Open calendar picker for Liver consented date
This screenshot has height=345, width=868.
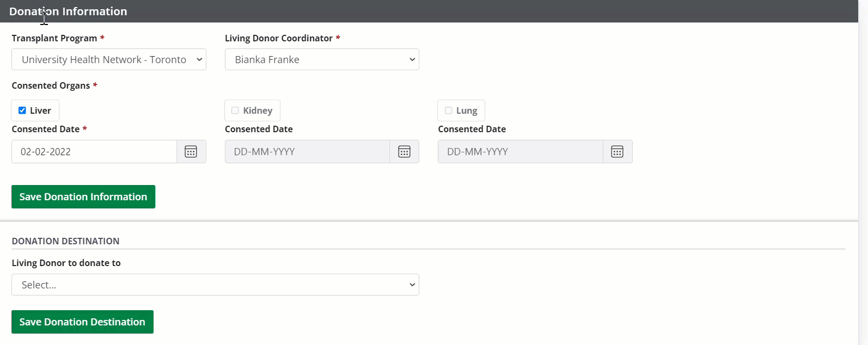pos(191,152)
